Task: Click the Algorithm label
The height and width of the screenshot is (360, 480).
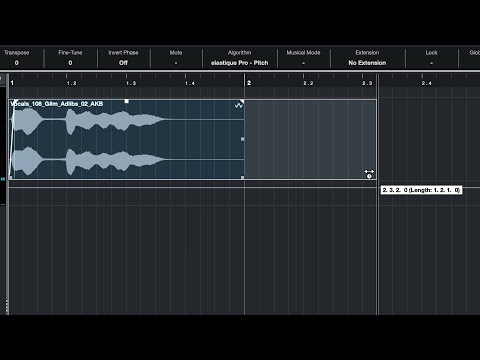Action: (x=239, y=53)
